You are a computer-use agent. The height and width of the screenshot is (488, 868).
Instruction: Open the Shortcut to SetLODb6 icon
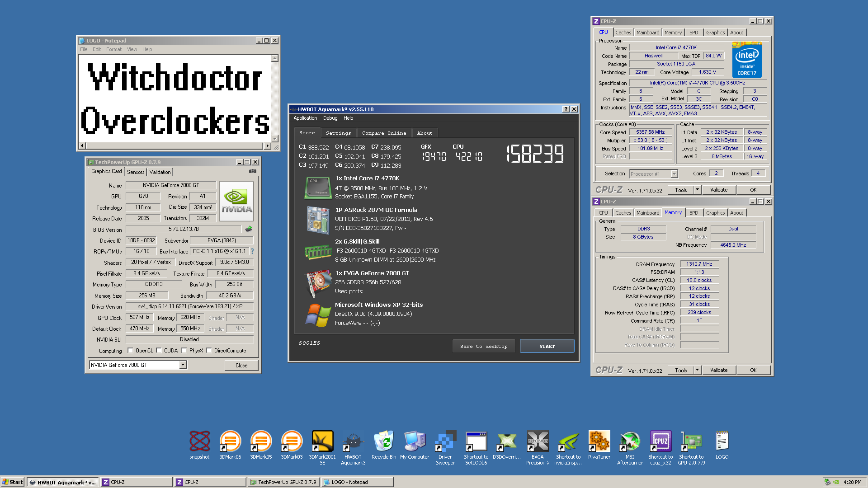click(x=476, y=441)
